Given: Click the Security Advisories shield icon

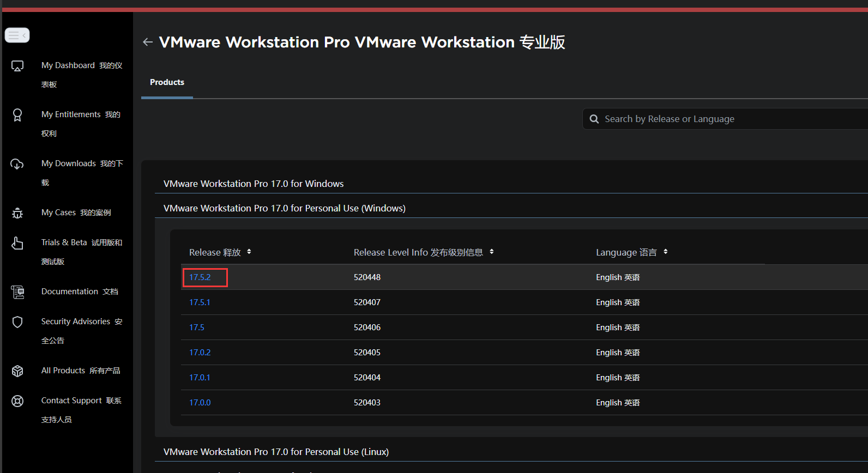Looking at the screenshot, I should [x=17, y=322].
